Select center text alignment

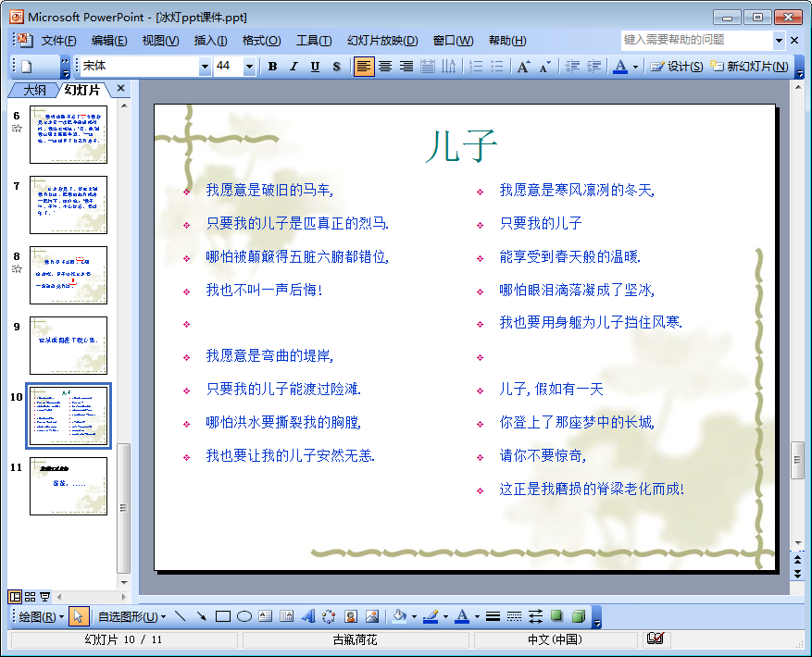click(x=385, y=67)
